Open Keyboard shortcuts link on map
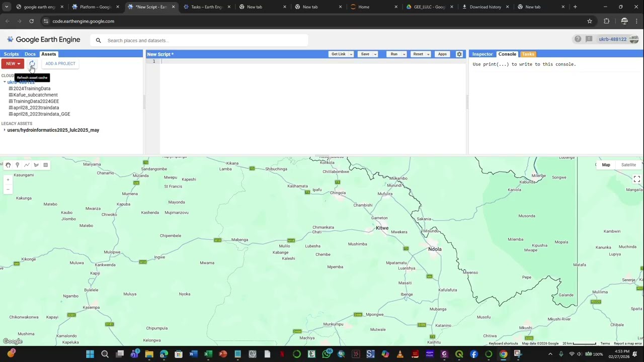Screen dimensions: 644x362 click(503, 343)
